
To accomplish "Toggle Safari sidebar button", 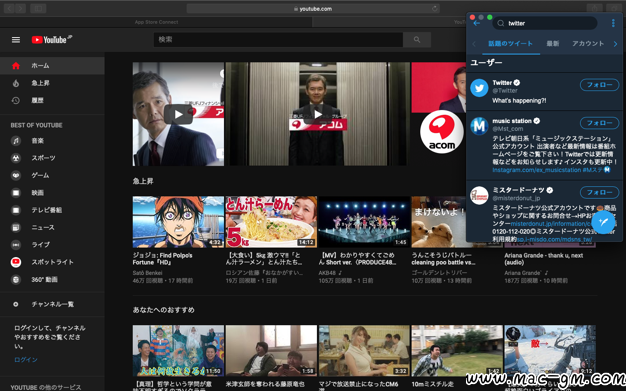I will pos(38,8).
